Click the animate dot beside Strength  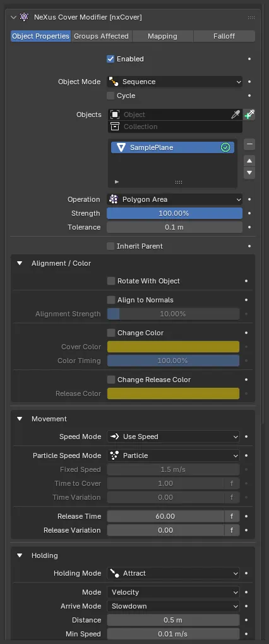pyautogui.click(x=249, y=213)
